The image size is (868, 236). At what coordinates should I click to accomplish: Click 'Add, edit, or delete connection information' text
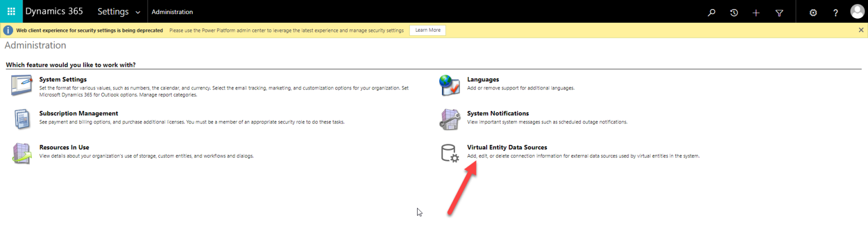coord(583,156)
